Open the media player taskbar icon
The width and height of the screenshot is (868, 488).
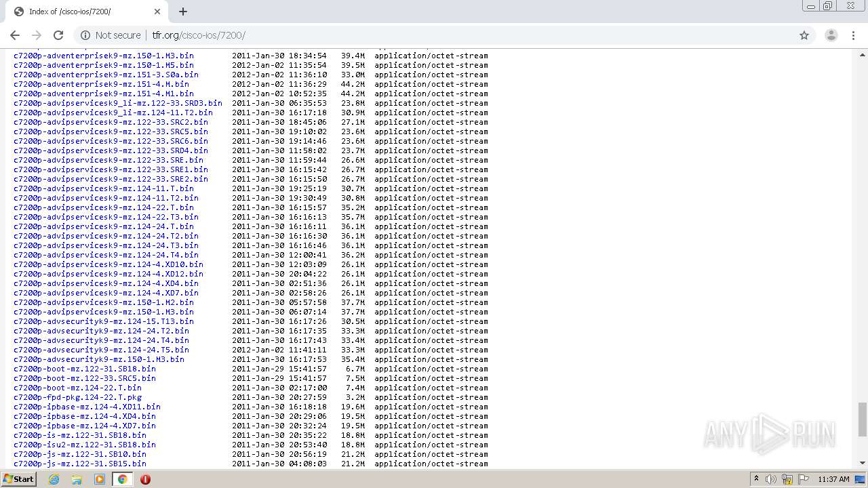tap(100, 479)
